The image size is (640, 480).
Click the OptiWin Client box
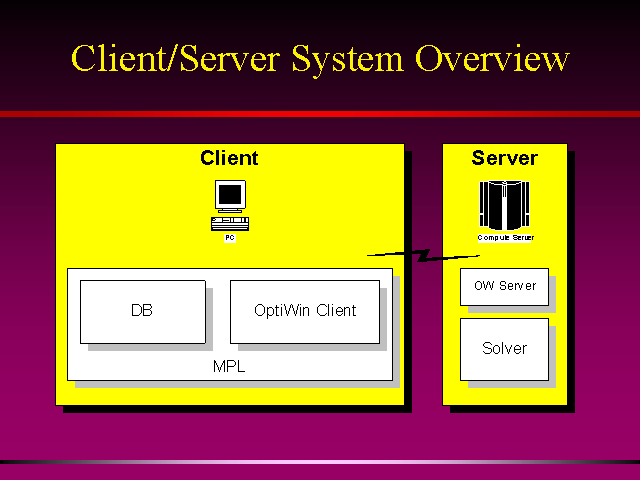[x=304, y=311]
